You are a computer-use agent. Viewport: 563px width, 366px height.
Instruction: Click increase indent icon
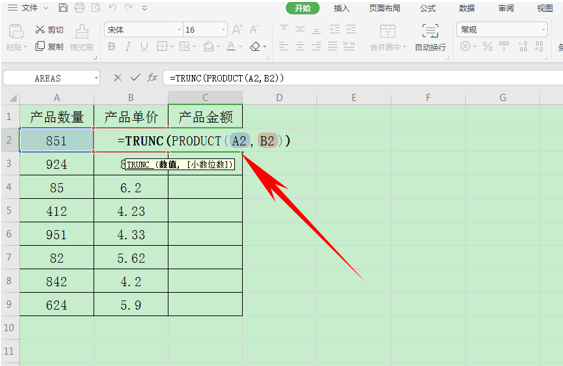pyautogui.click(x=351, y=29)
